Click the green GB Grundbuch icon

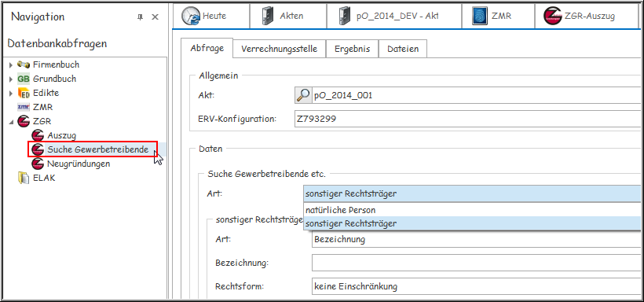[24, 79]
